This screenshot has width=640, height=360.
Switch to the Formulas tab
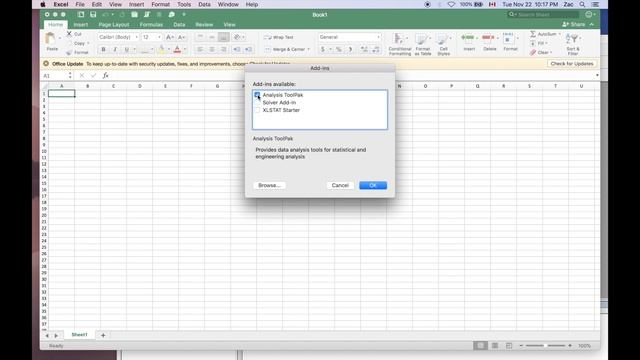[151, 24]
